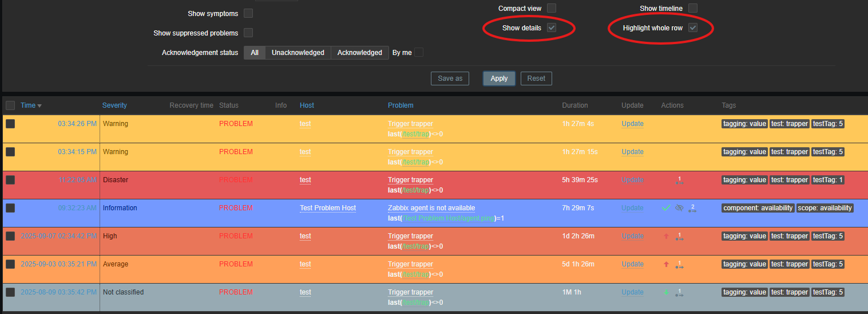
Task: Open Zabbix agent is not available problem menu
Action: [431, 208]
